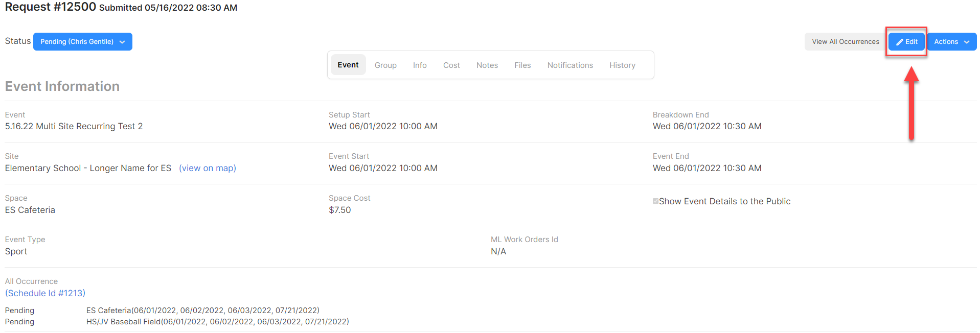Switch to Notifications tab

click(570, 65)
